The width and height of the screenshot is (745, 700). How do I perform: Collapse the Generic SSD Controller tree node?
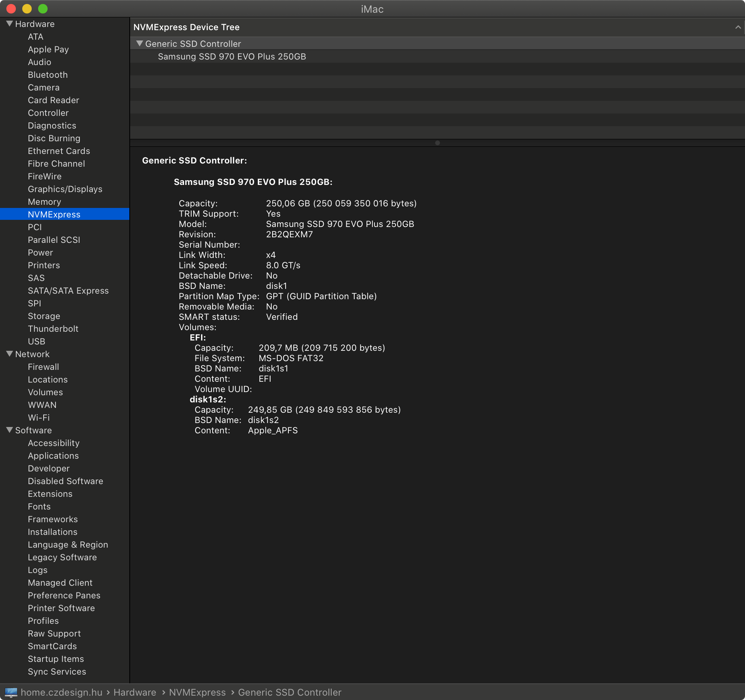[139, 44]
